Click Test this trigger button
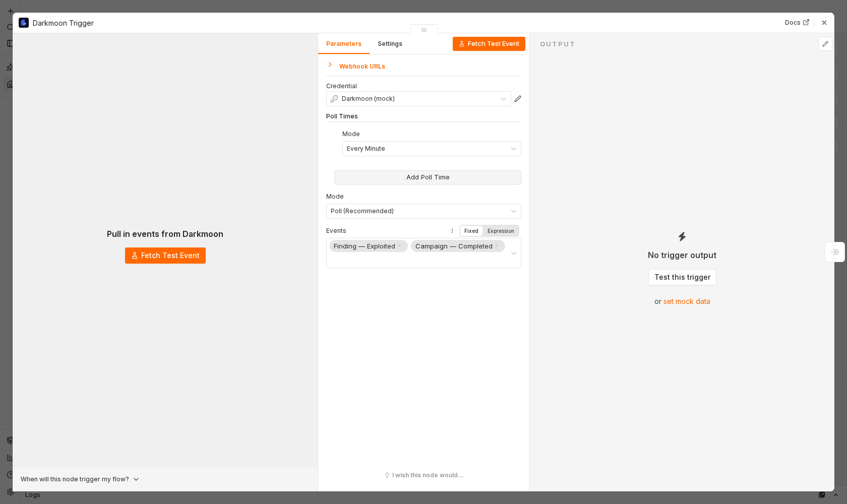 click(682, 277)
